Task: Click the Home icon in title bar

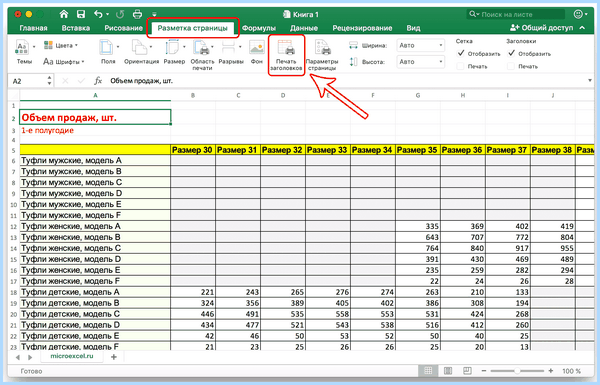Action: 64,15
